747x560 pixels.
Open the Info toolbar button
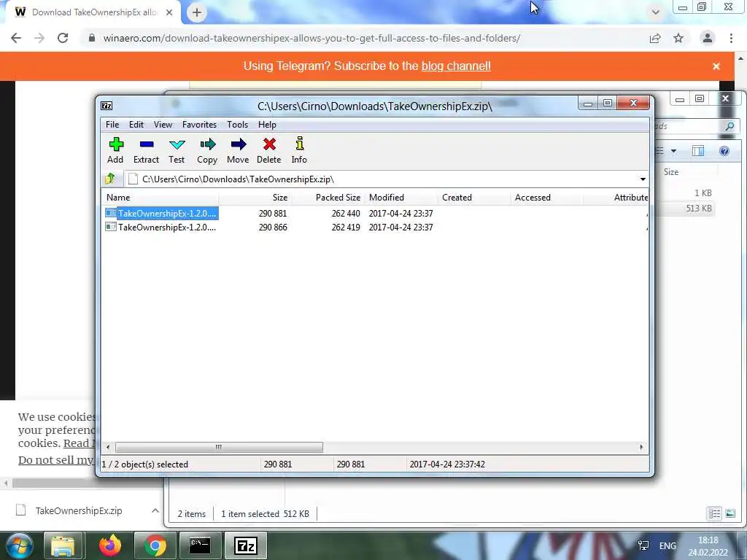[299, 150]
